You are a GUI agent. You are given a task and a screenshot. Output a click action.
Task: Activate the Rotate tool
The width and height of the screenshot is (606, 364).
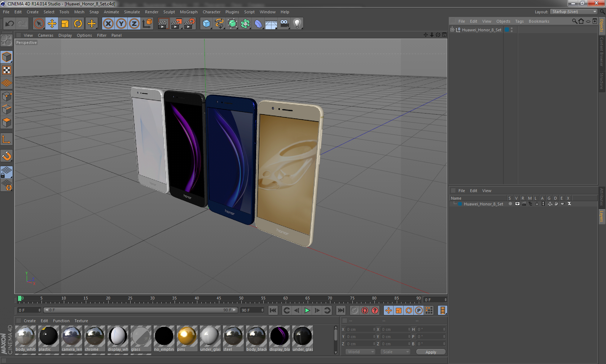pyautogui.click(x=78, y=24)
